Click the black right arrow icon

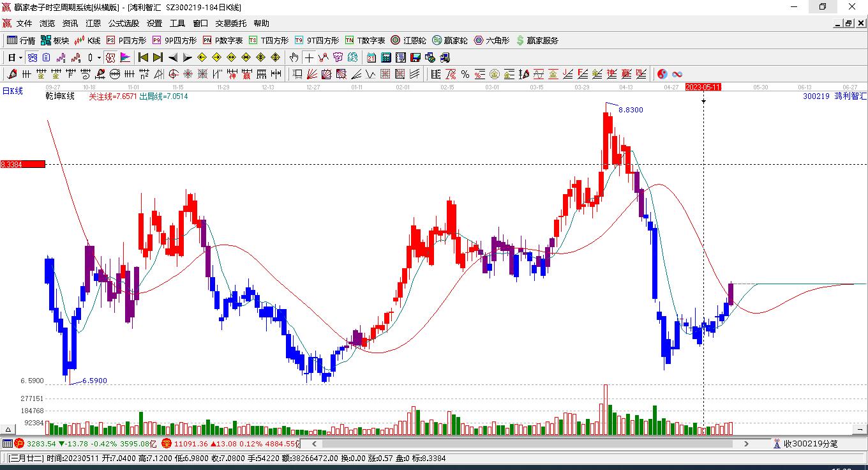pyautogui.click(x=187, y=57)
